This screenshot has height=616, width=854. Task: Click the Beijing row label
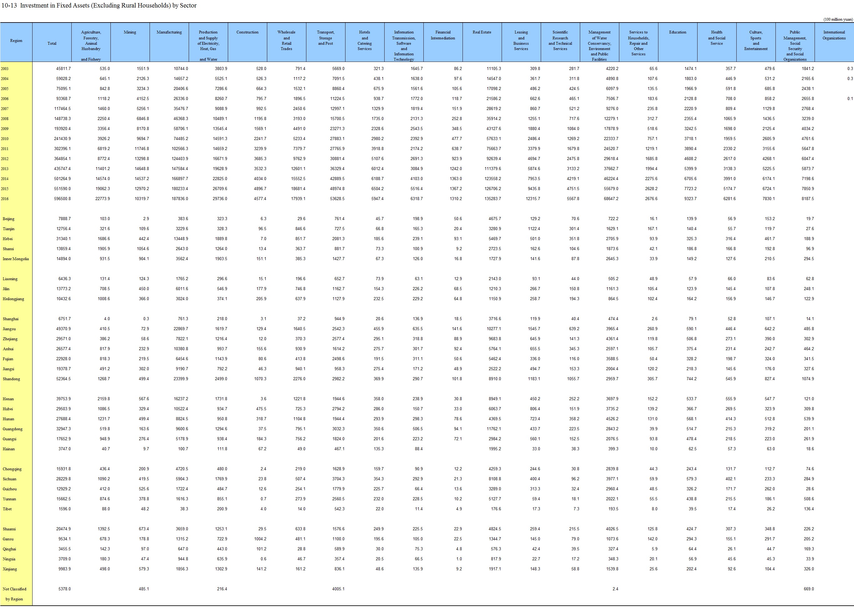8,219
